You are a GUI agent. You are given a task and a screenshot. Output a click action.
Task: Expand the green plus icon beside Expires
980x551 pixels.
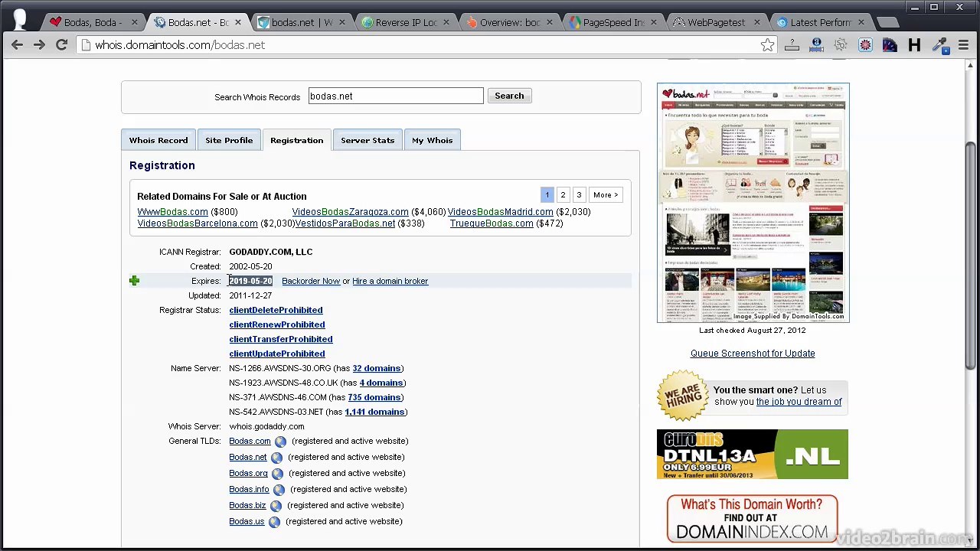(x=134, y=281)
